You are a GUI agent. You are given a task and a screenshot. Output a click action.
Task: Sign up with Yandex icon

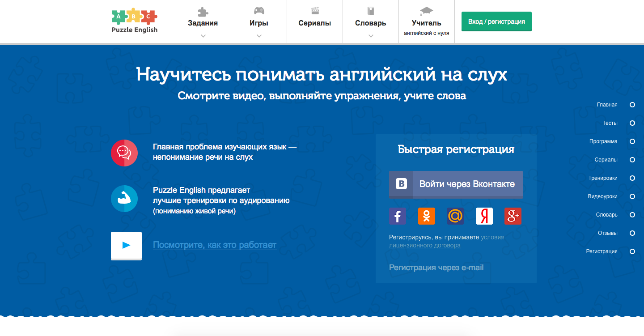[x=484, y=216]
